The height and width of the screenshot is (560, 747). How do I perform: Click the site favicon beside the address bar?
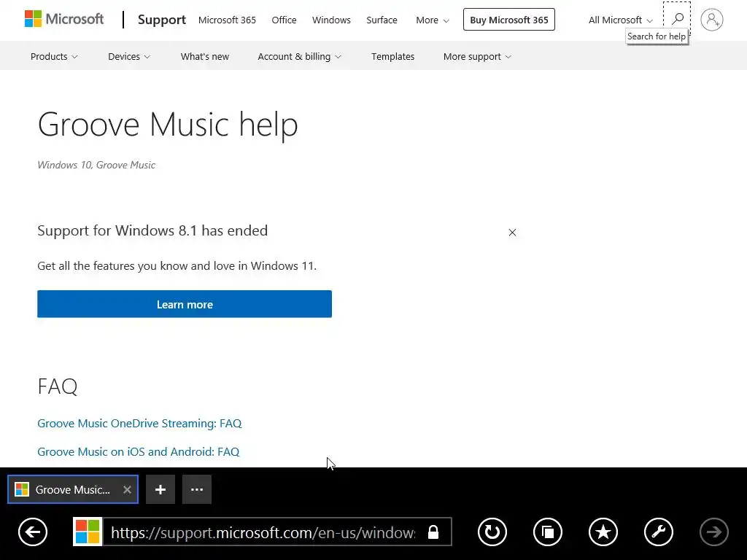point(88,532)
